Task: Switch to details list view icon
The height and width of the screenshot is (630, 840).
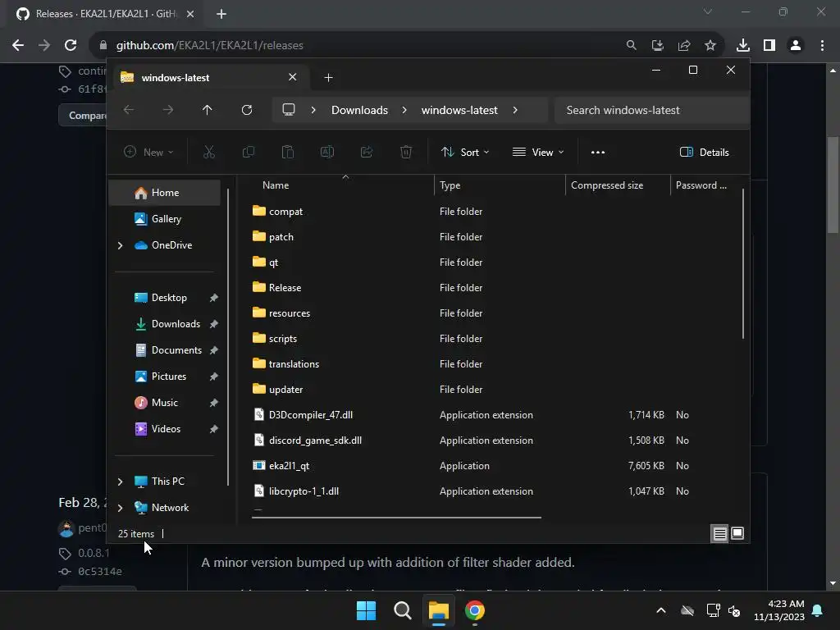Action: (719, 533)
